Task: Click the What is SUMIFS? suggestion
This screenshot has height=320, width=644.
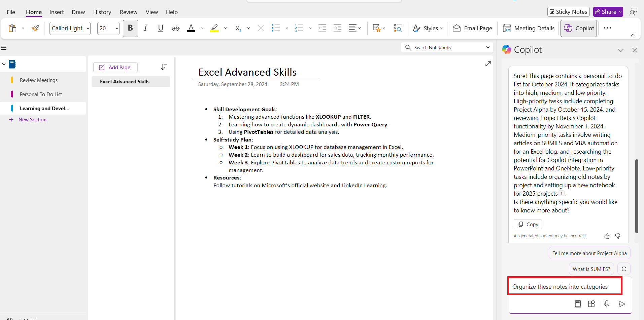Action: tap(591, 269)
